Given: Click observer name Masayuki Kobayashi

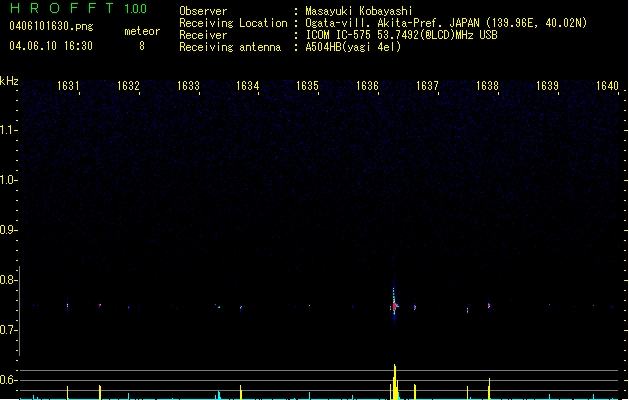Looking at the screenshot, I should (360, 11).
